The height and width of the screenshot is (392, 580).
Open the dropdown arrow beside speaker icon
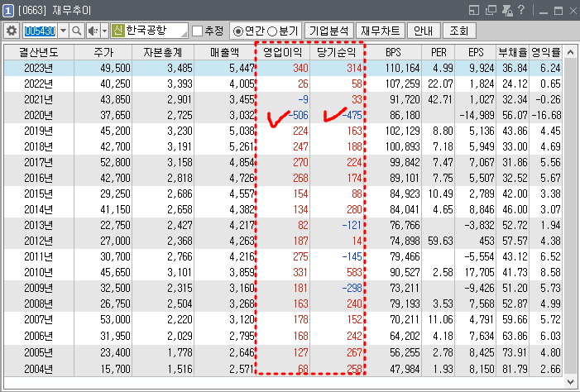(105, 31)
